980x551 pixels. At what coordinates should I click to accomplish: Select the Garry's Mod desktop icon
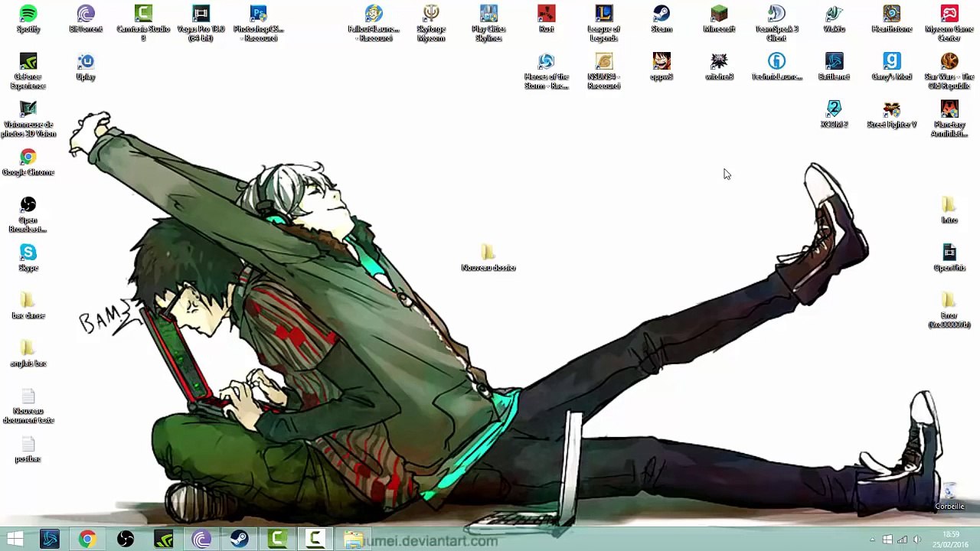click(892, 67)
